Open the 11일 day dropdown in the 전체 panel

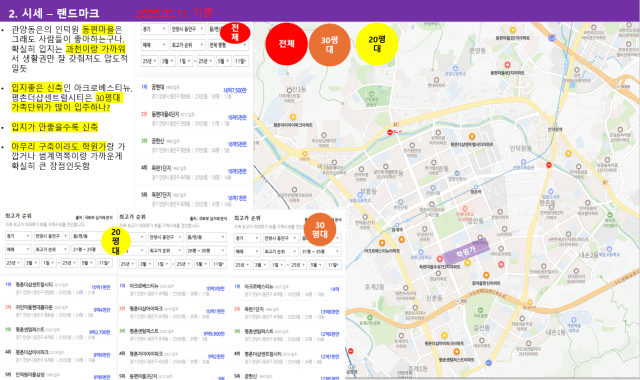tap(241, 61)
